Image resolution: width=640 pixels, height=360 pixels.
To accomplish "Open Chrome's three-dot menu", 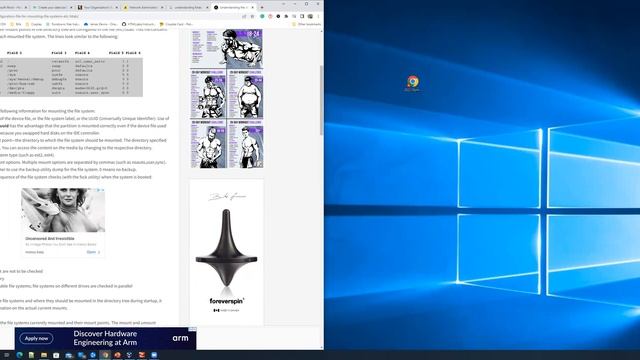I will (x=318, y=16).
